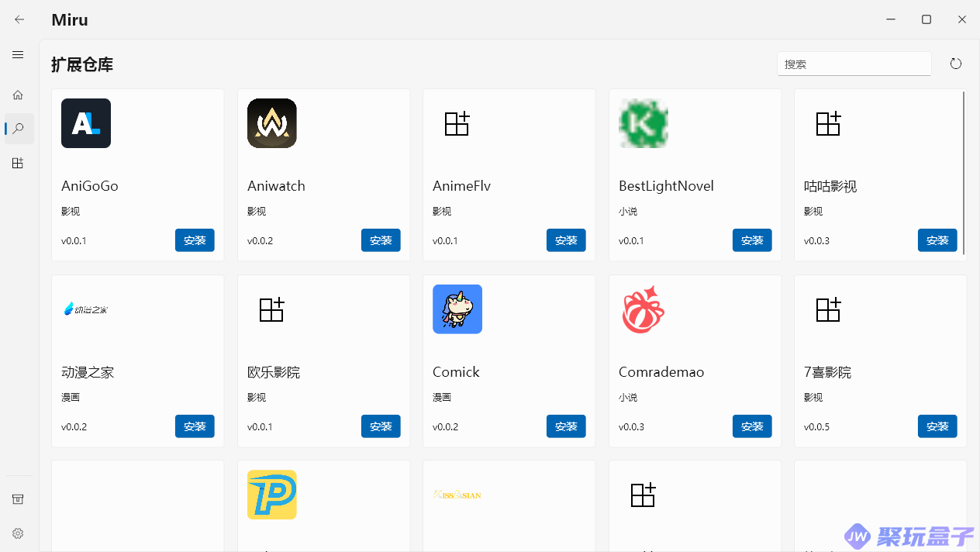Install the Comrademao extension
The height and width of the screenshot is (552, 980).
point(752,426)
